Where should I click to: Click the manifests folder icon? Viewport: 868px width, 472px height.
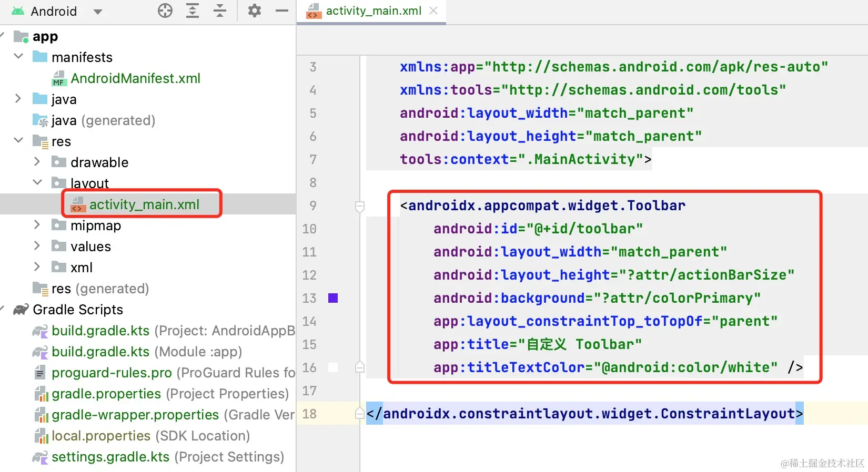coord(40,56)
